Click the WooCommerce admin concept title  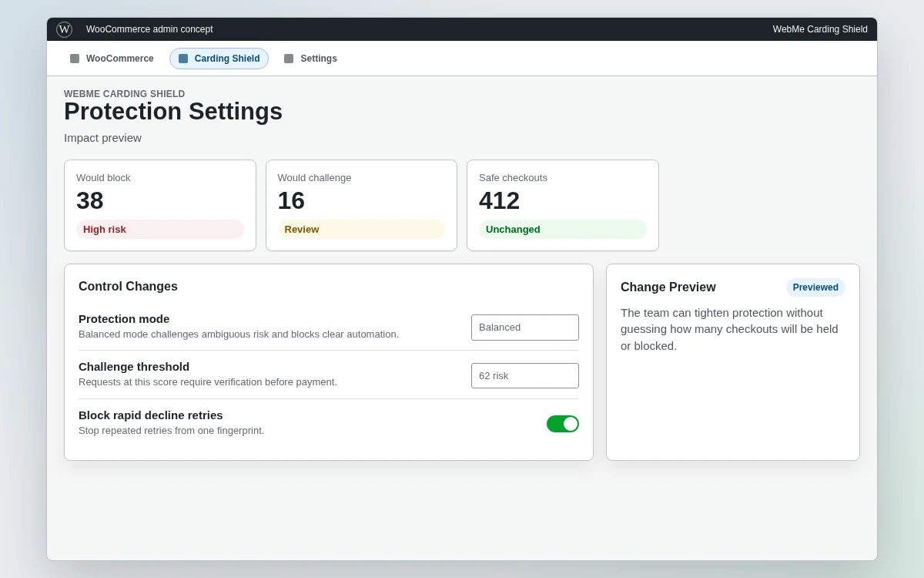coord(149,29)
